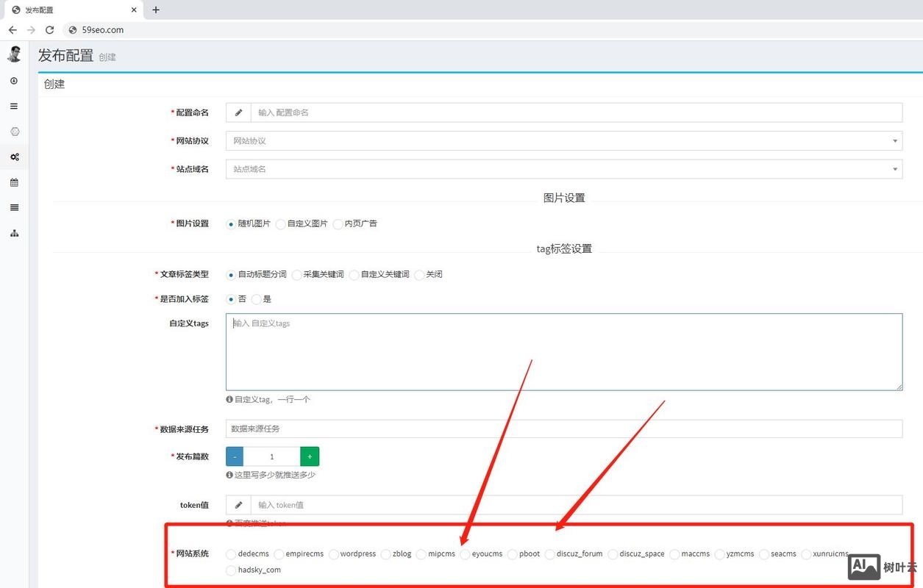Click the reload page icon
Viewport: 923px width, 588px height.
click(x=49, y=30)
